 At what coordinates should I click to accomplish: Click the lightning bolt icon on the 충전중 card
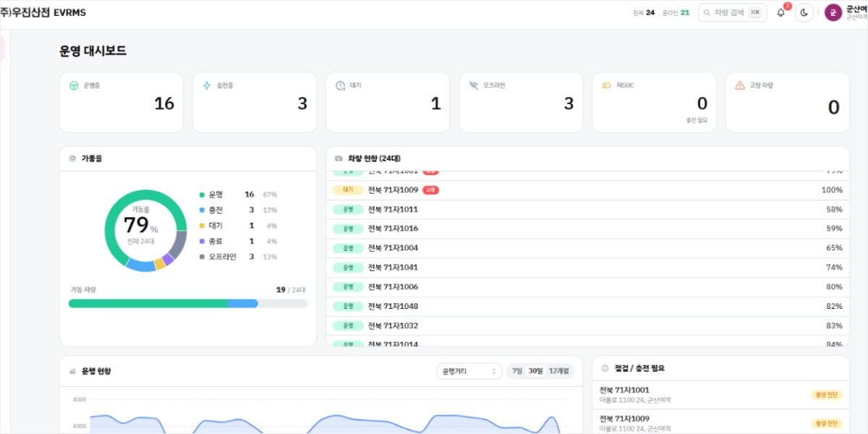pyautogui.click(x=207, y=85)
